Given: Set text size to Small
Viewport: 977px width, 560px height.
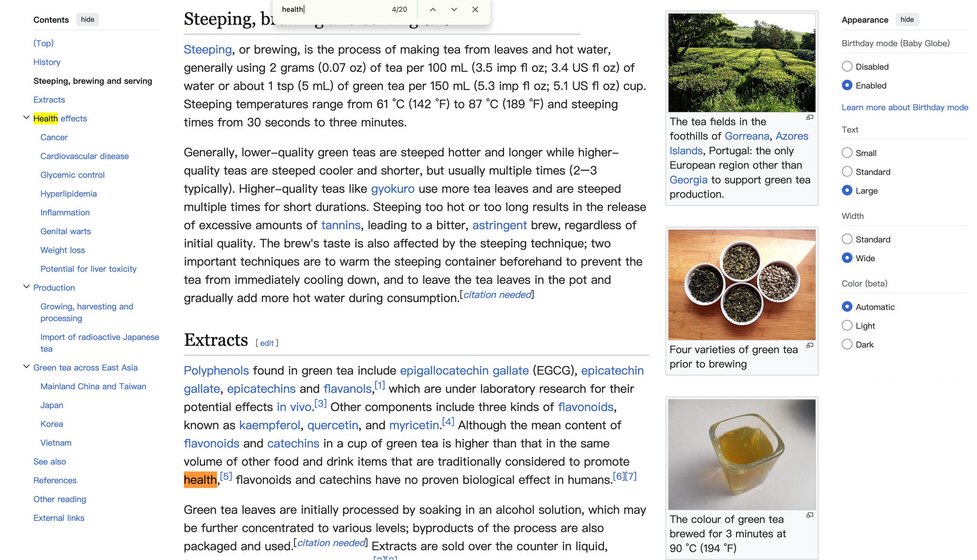Looking at the screenshot, I should (847, 153).
